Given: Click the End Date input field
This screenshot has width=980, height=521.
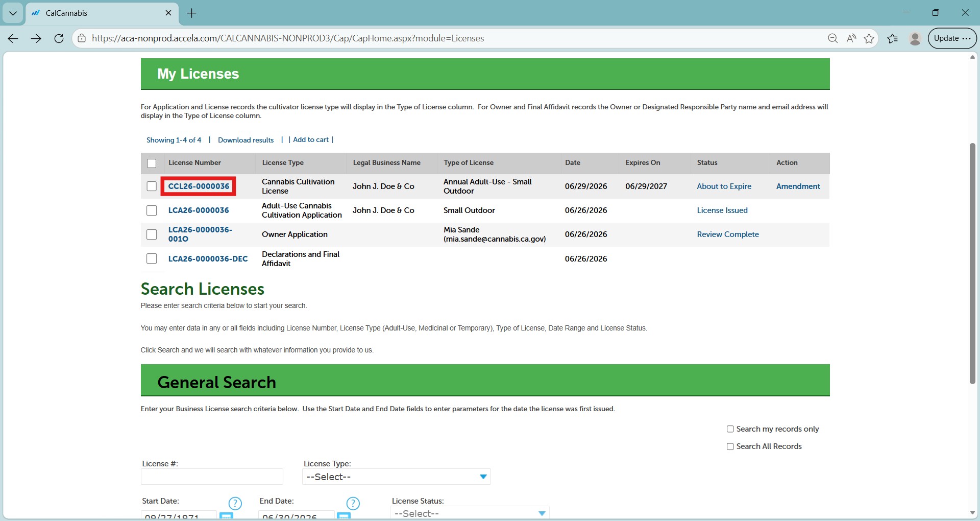Looking at the screenshot, I should [x=296, y=515].
